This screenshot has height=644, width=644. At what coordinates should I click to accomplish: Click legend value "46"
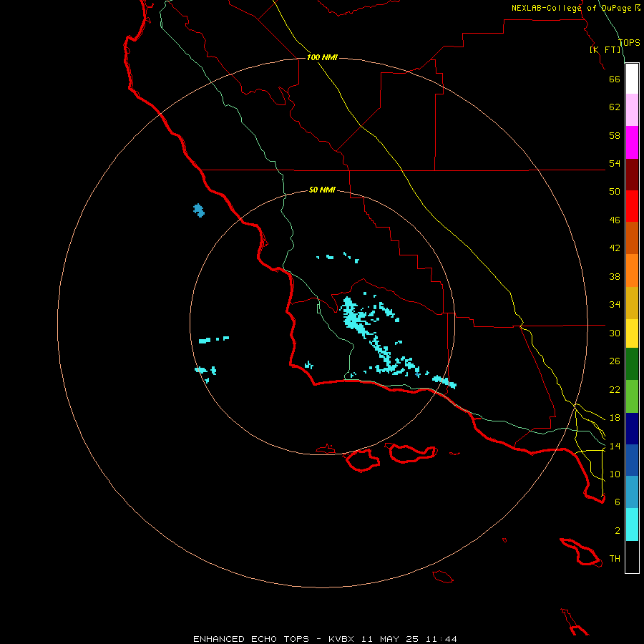pyautogui.click(x=615, y=220)
